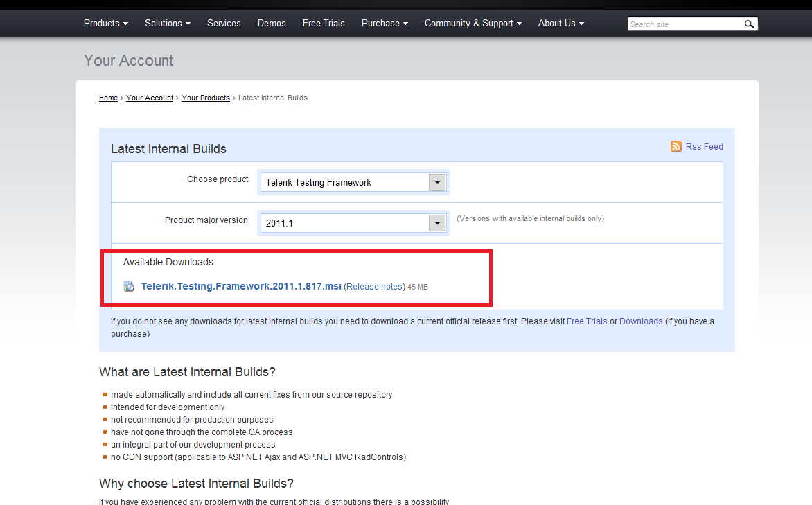Go to Your Products breadcrumb link
The height and width of the screenshot is (505, 812).
[x=206, y=98]
